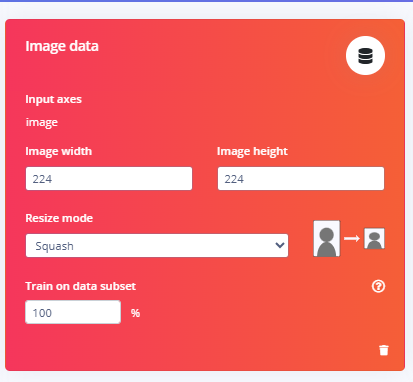Focus the Image width field
Image resolution: width=413 pixels, height=382 pixels.
[109, 179]
